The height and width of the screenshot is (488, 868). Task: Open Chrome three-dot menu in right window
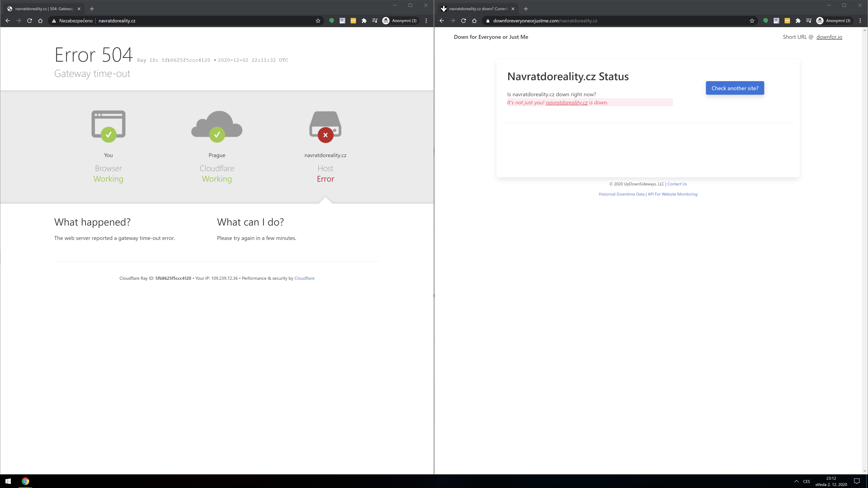860,21
